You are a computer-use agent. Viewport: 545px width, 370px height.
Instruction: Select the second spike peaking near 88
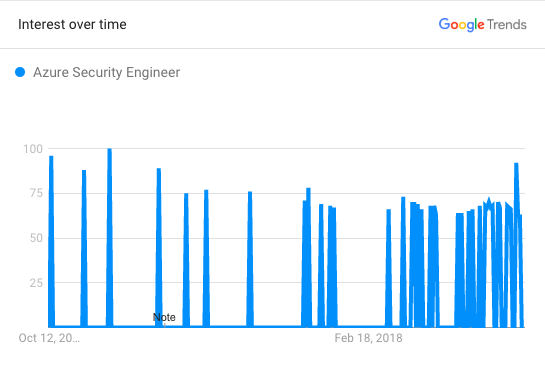(84, 248)
